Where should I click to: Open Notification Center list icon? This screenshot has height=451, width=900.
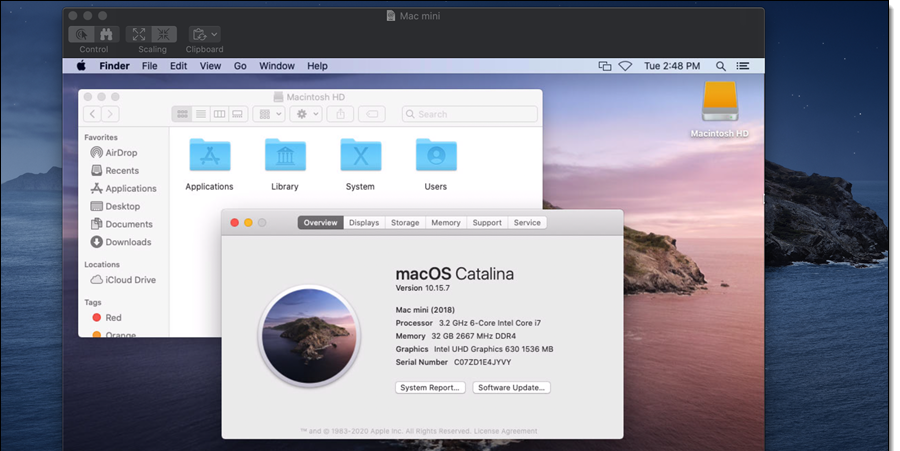click(x=743, y=66)
